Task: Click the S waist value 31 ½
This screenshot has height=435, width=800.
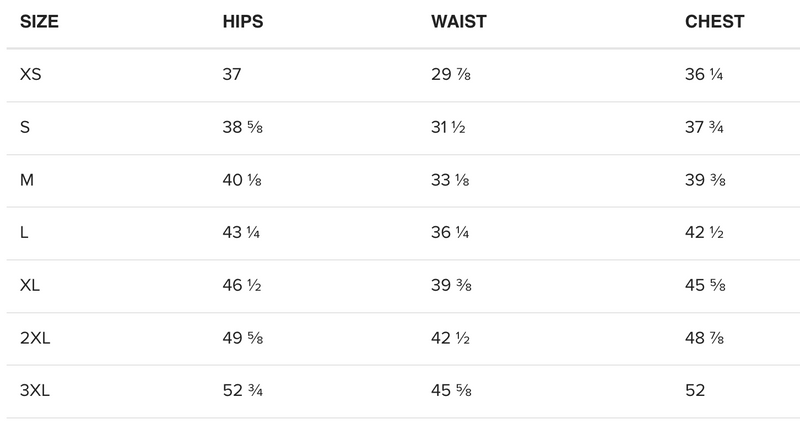Action: click(x=447, y=128)
